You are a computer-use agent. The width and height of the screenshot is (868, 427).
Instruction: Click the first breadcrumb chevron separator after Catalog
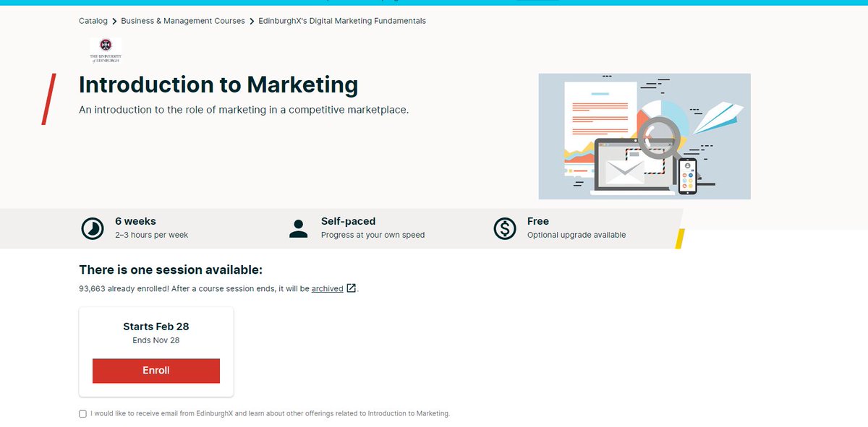[114, 21]
